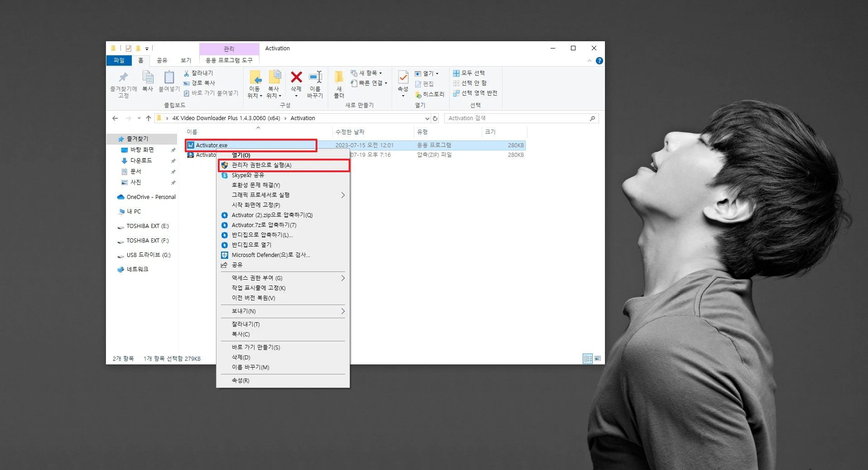Click History (히스토리) in the ribbon
This screenshot has height=470, width=868.
[x=430, y=94]
